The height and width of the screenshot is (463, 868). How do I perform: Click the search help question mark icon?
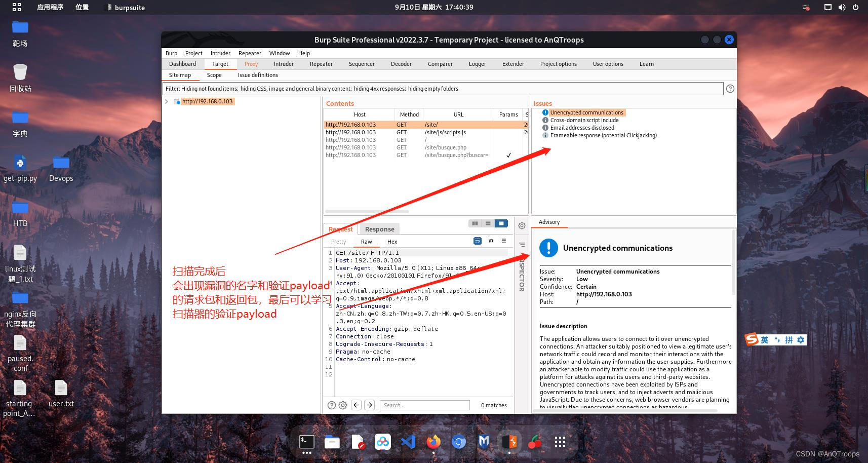(331, 405)
